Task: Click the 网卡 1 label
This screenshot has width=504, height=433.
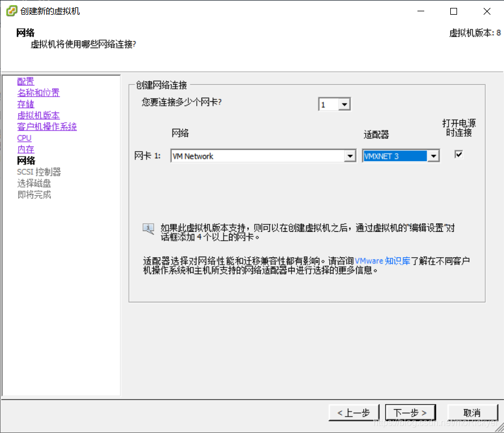Action: (x=147, y=156)
